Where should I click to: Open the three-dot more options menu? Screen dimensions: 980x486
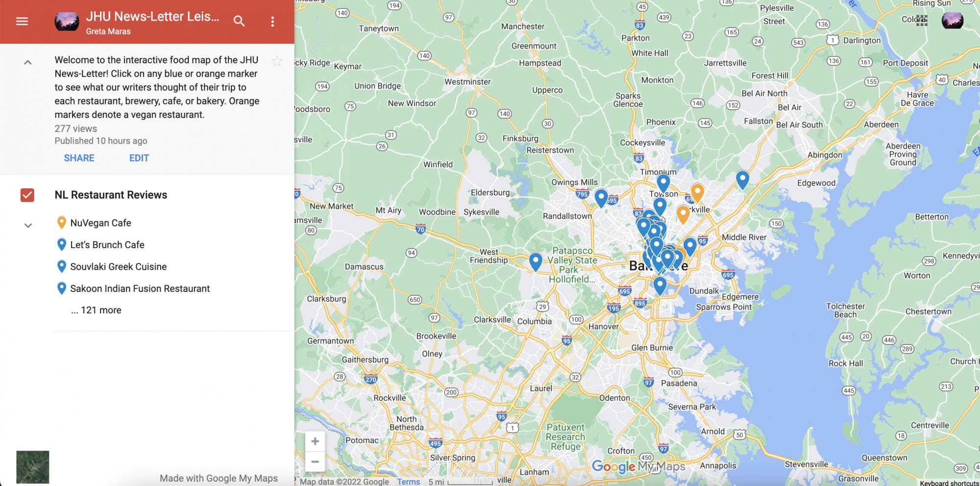272,22
